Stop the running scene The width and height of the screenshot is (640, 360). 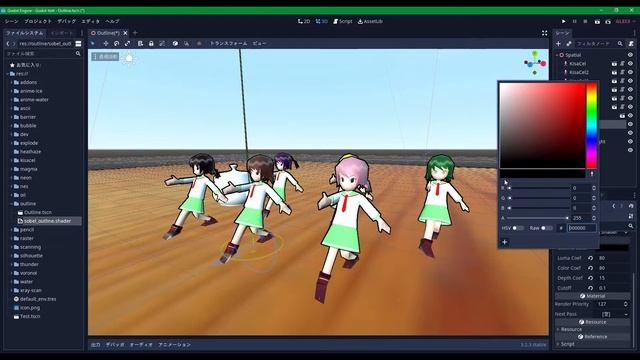(x=585, y=21)
